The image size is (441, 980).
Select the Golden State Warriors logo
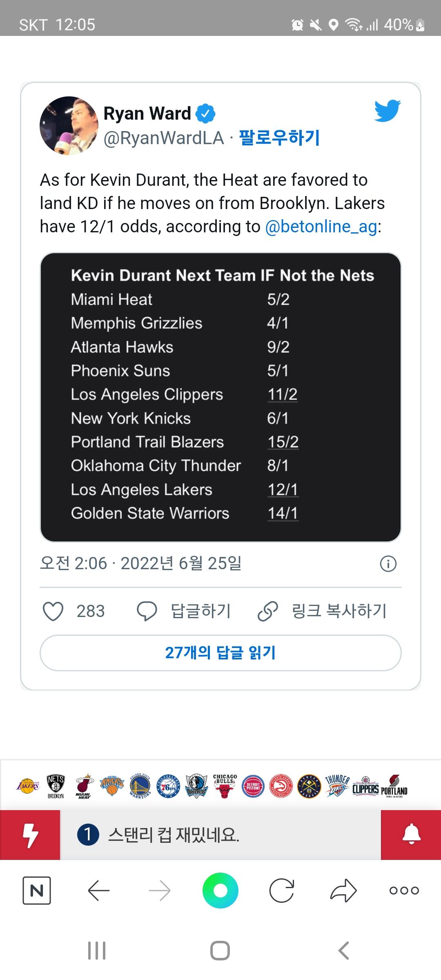(140, 786)
